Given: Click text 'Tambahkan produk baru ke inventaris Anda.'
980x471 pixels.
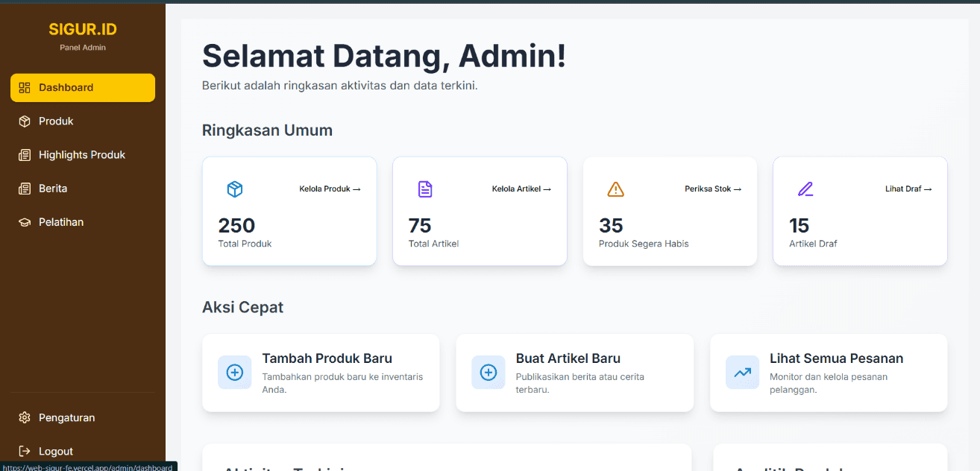Looking at the screenshot, I should pos(342,383).
